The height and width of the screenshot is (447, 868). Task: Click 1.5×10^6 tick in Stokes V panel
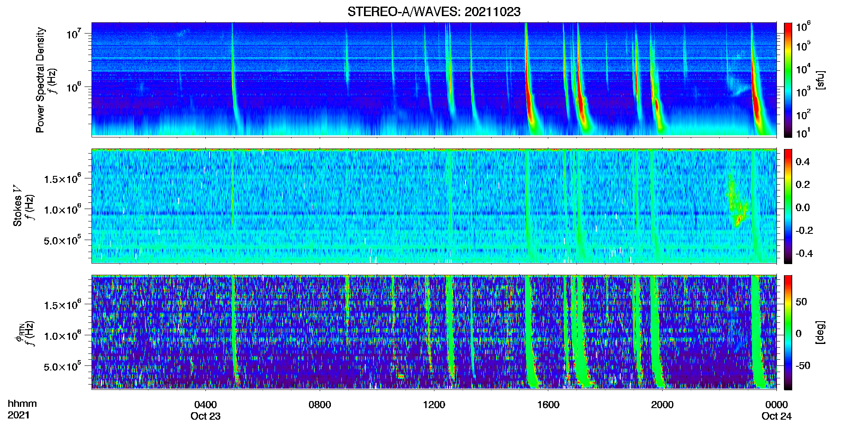point(62,179)
